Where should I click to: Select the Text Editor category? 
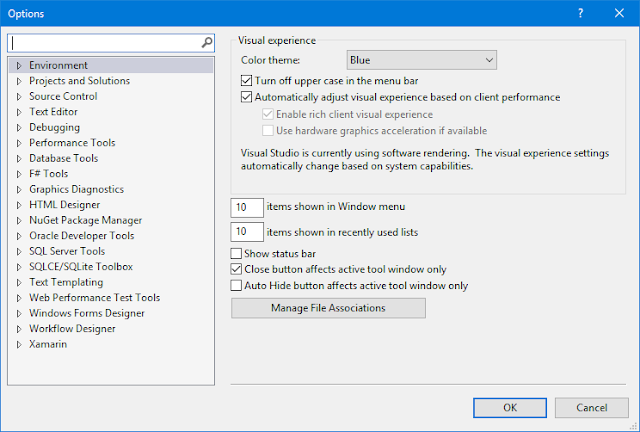coord(53,112)
